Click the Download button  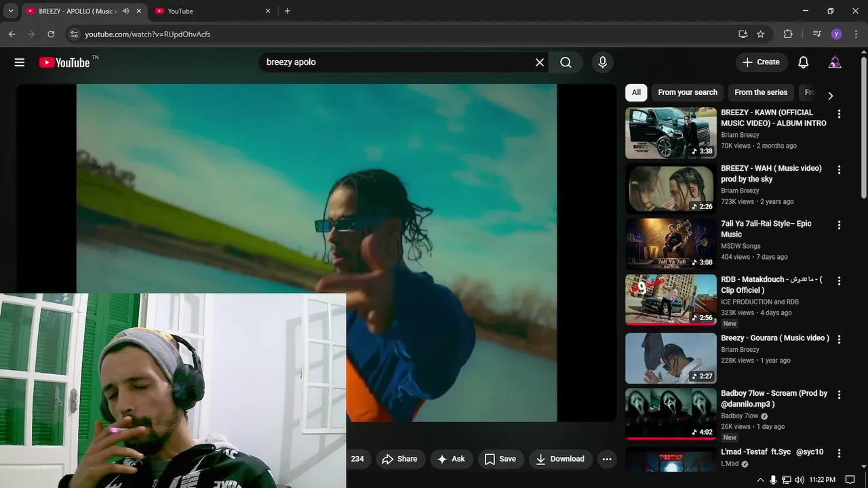pyautogui.click(x=561, y=459)
